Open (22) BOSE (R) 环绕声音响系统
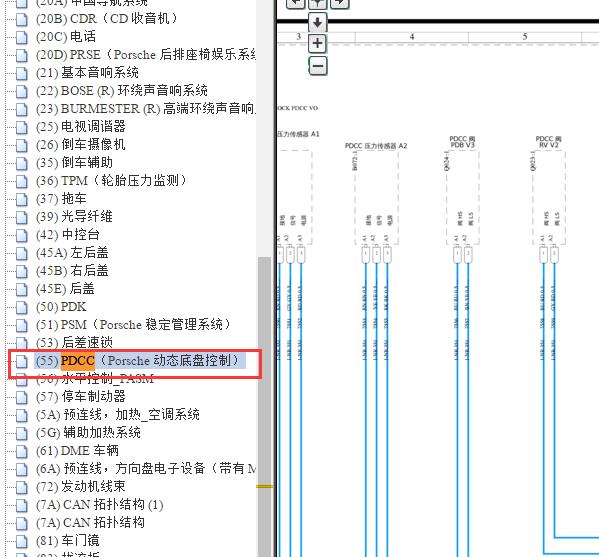599x557 pixels. coord(121,90)
